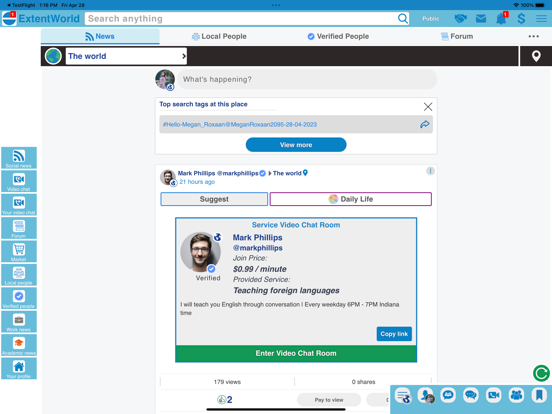Click the ExtentWorld logo icon
Viewport: 552px width, 414px height.
point(9,18)
